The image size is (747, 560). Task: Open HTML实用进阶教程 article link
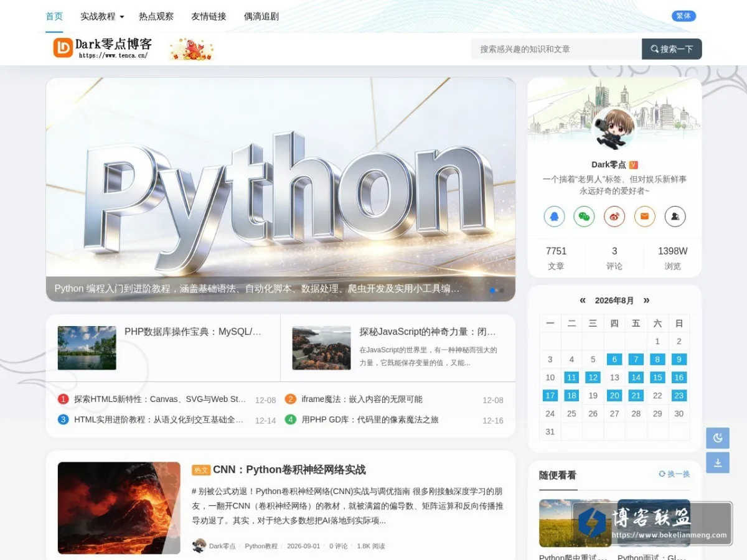[x=159, y=420]
